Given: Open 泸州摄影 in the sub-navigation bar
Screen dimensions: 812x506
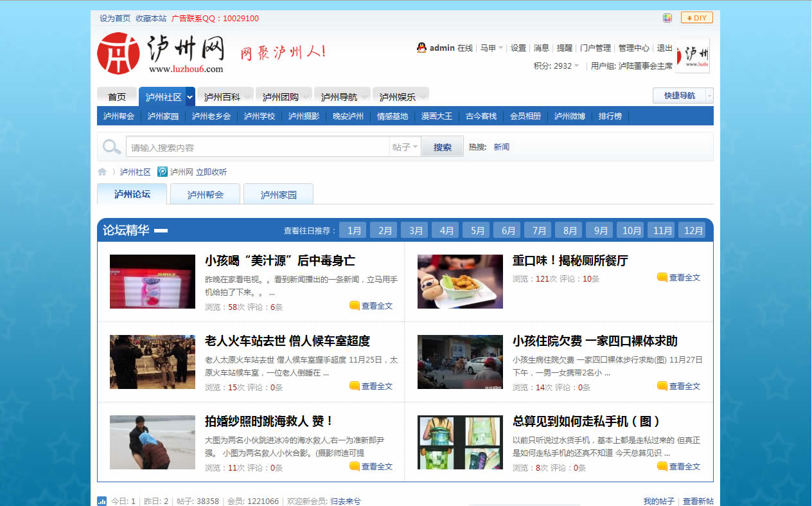Looking at the screenshot, I should tap(303, 116).
